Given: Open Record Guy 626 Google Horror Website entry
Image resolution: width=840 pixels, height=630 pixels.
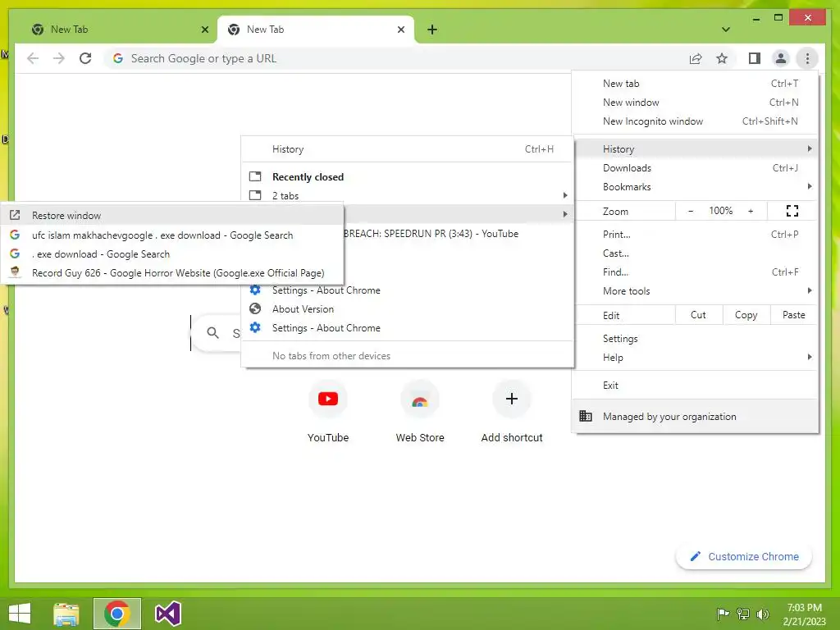Looking at the screenshot, I should pos(171,272).
